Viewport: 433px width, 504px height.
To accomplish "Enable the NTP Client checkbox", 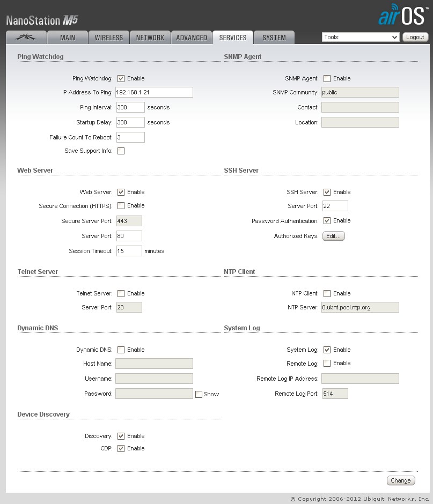I will 327,293.
